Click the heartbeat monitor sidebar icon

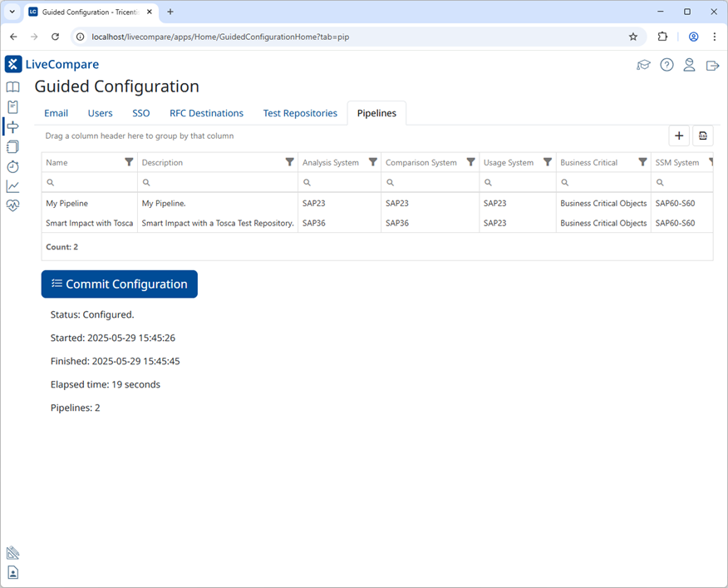click(x=12, y=206)
